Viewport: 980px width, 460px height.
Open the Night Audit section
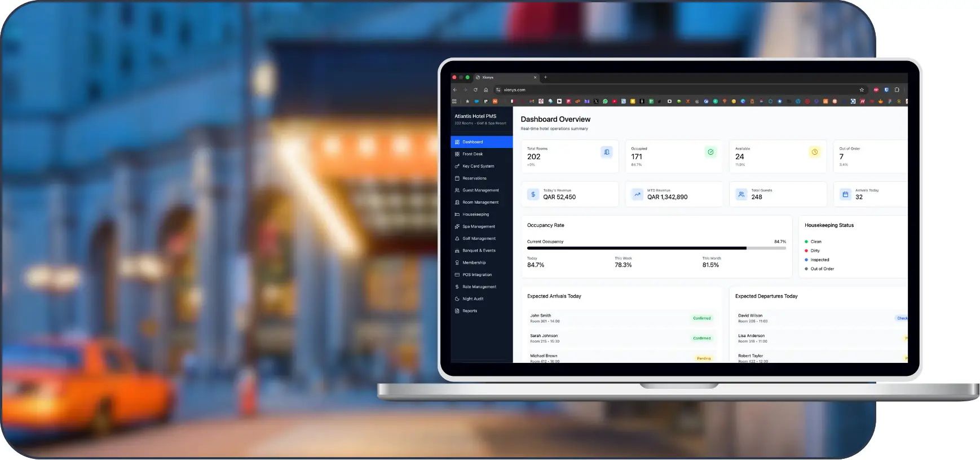tap(473, 299)
